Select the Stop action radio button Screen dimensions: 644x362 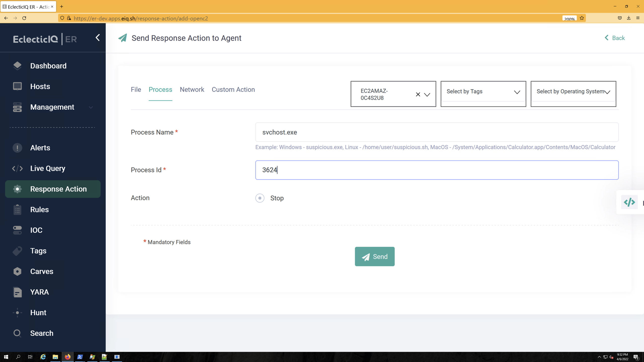(260, 198)
